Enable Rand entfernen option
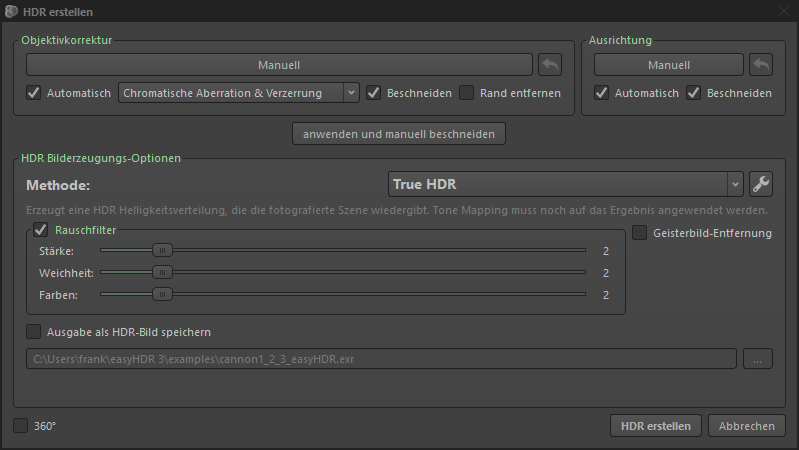This screenshot has width=799, height=450. (467, 93)
